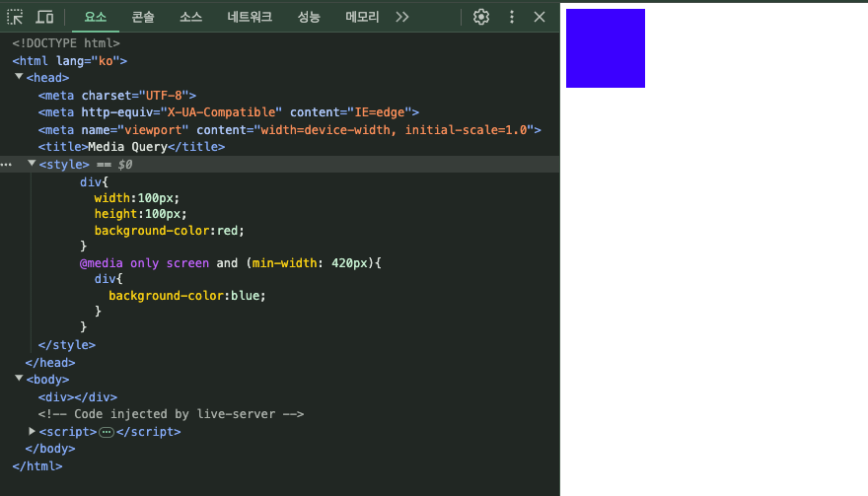Select the live-server comment node

click(x=171, y=414)
